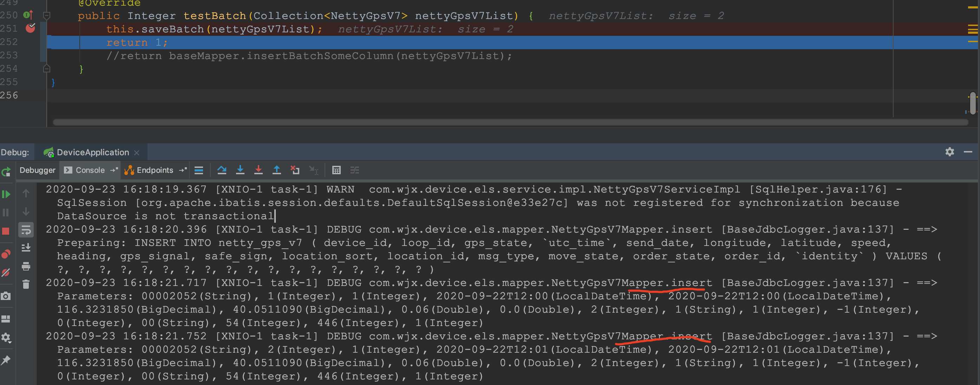Click the editor horizontal scrollbar
This screenshot has width=980, height=385.
[x=510, y=122]
